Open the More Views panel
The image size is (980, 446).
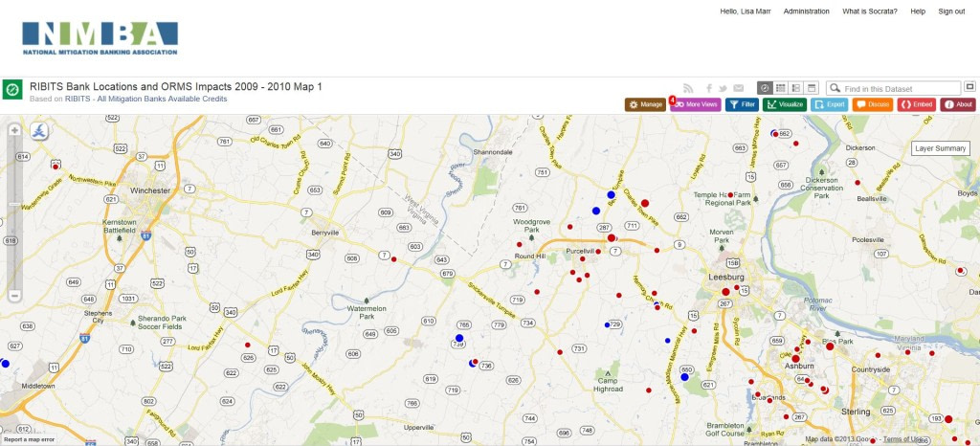(696, 104)
